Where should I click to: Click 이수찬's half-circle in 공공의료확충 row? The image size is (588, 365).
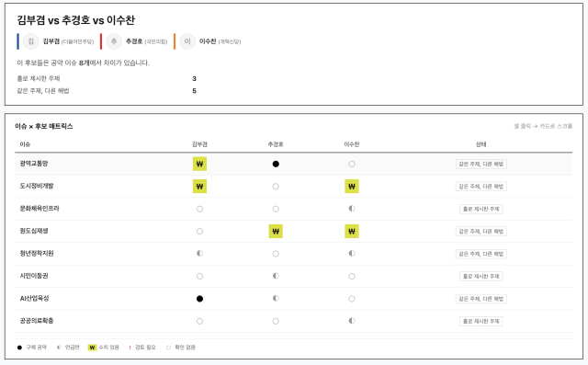pyautogui.click(x=352, y=321)
